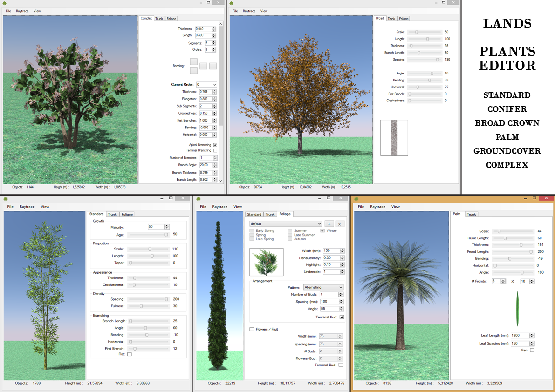
Task: Click the green palm leaf shape preview
Action: [517, 308]
